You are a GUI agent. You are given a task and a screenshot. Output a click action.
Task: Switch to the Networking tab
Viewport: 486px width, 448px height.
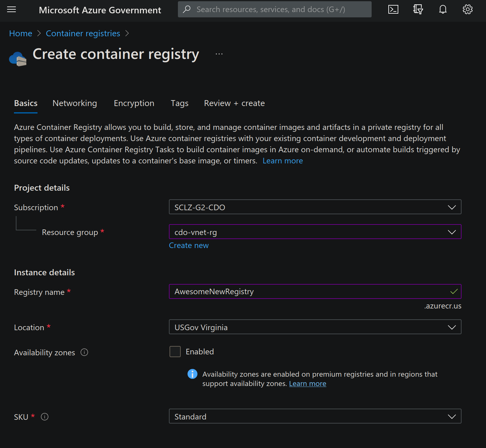(x=75, y=103)
